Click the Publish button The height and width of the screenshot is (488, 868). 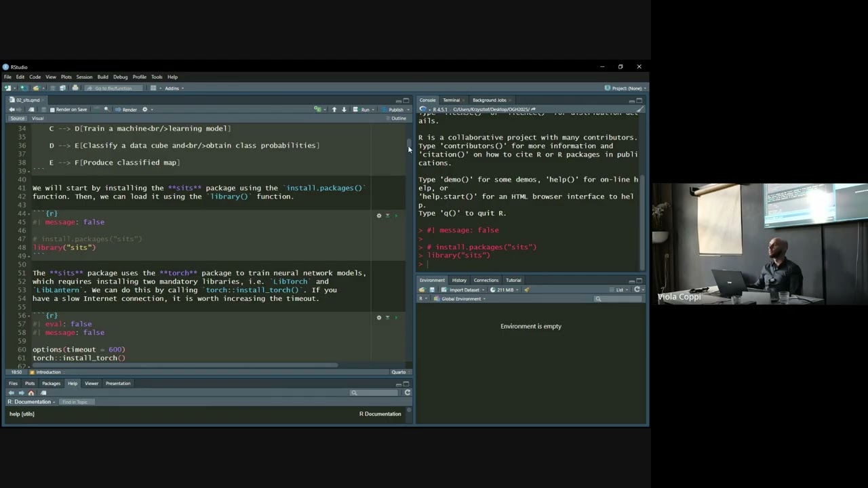393,109
